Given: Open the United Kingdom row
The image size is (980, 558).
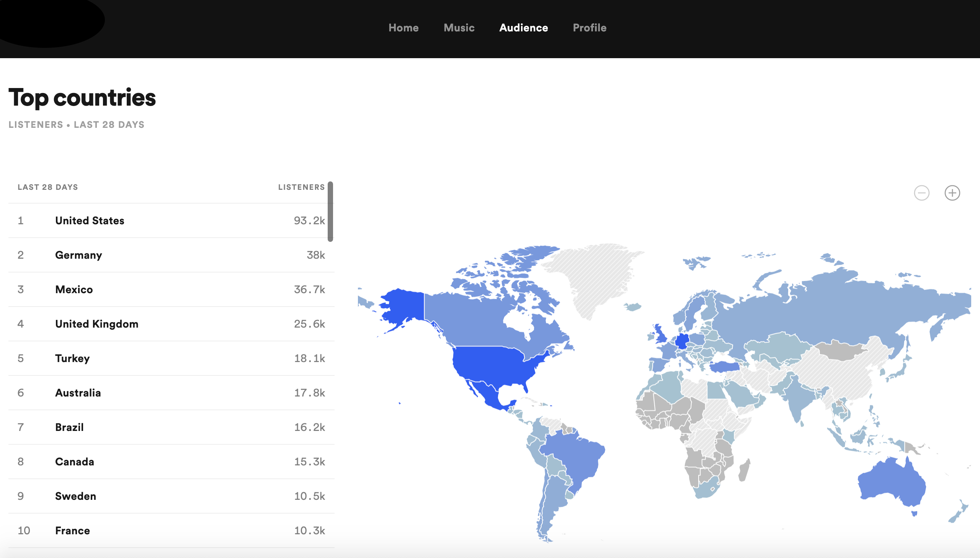Looking at the screenshot, I should click(96, 324).
